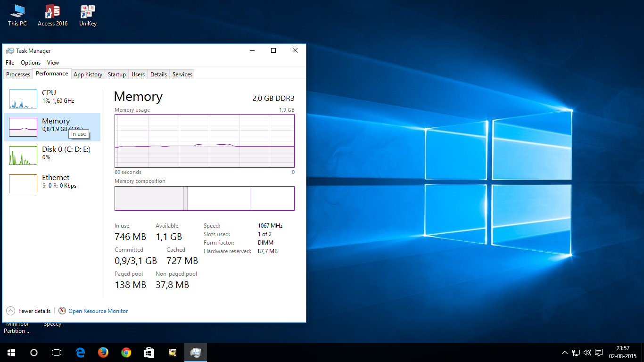Click the Memory composition bar
This screenshot has height=362, width=644.
(x=205, y=198)
